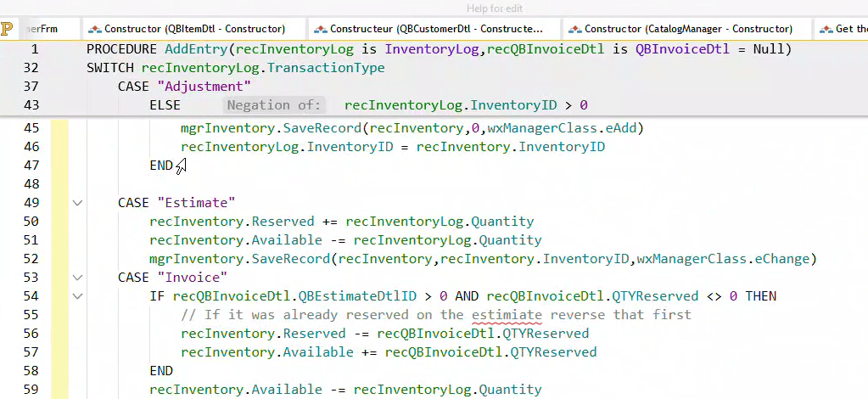Viewport: 868px width, 399px height.
Task: Fold the IF block on line 54
Action: click(78, 296)
